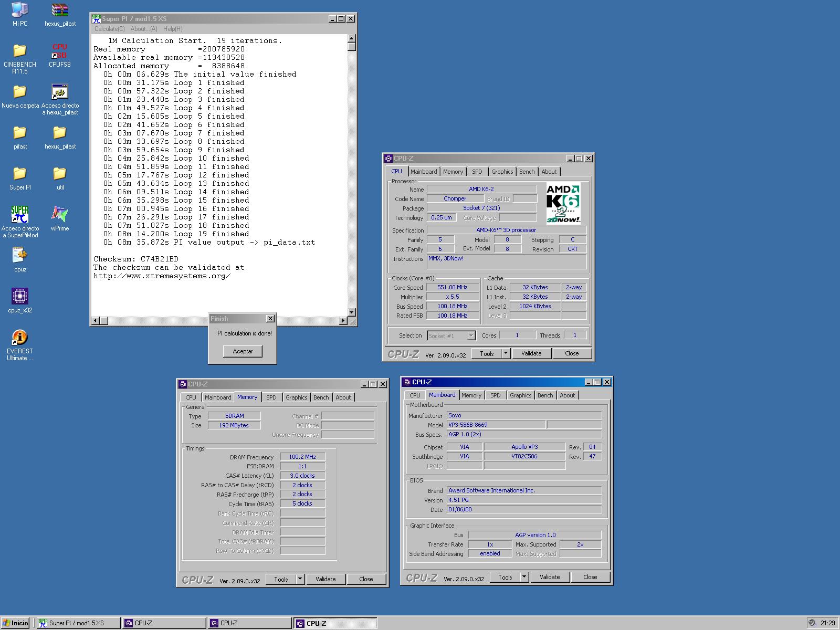Open the CINEBENCH R11.5 folder
Viewport: 840px width, 630px height.
point(20,51)
